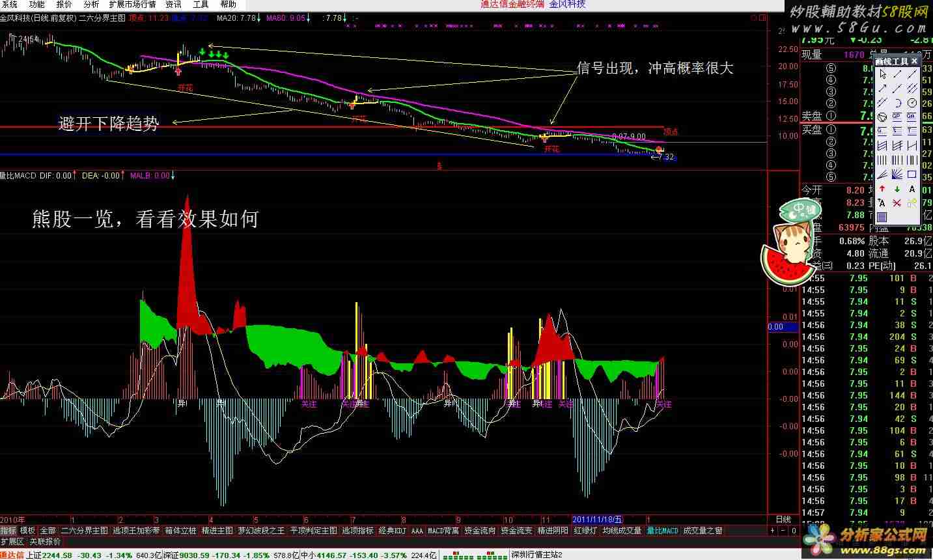Select the 资金流向 indicator tab
Screen dimensions: 933x560
(x=480, y=531)
